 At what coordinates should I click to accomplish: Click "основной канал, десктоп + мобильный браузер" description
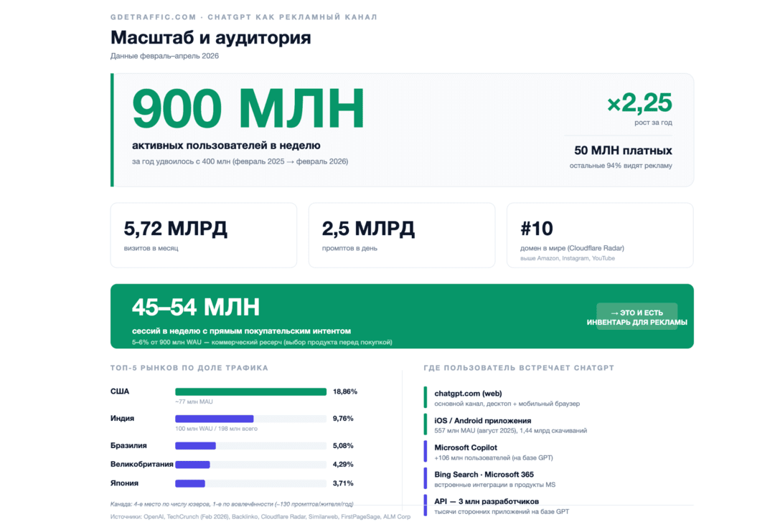tap(507, 404)
